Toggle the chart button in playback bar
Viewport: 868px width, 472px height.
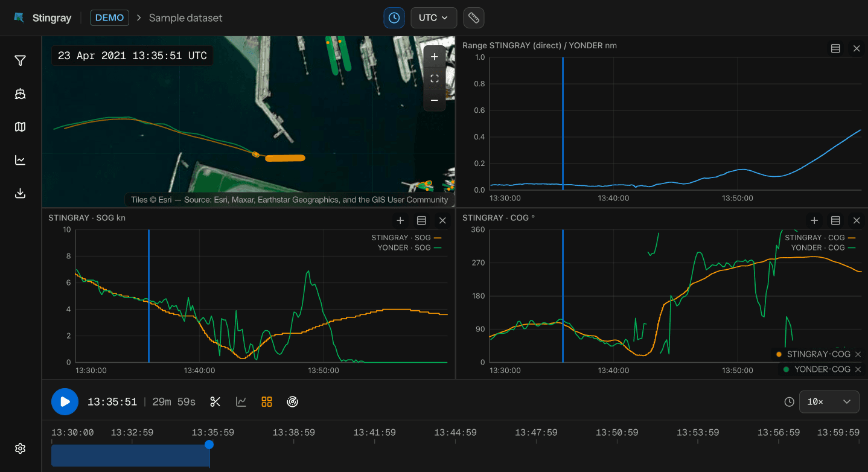[241, 402]
